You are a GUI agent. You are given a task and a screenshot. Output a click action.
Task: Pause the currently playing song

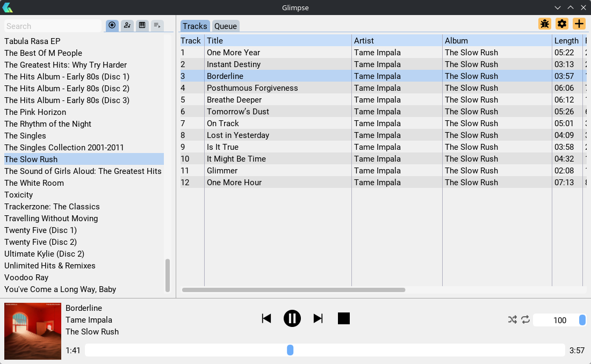tap(292, 318)
